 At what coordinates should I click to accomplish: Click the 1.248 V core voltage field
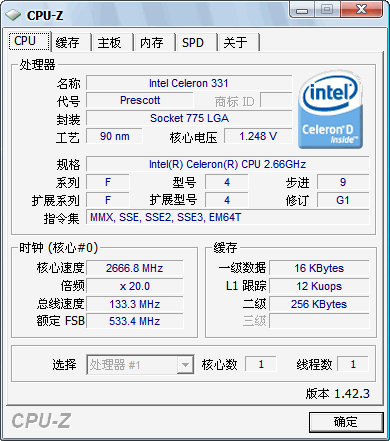pos(258,136)
